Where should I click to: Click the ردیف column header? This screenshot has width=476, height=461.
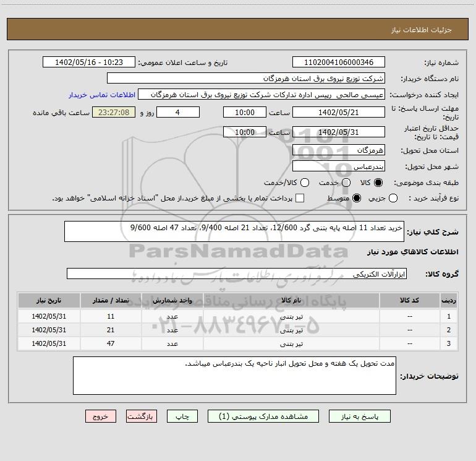click(x=449, y=300)
